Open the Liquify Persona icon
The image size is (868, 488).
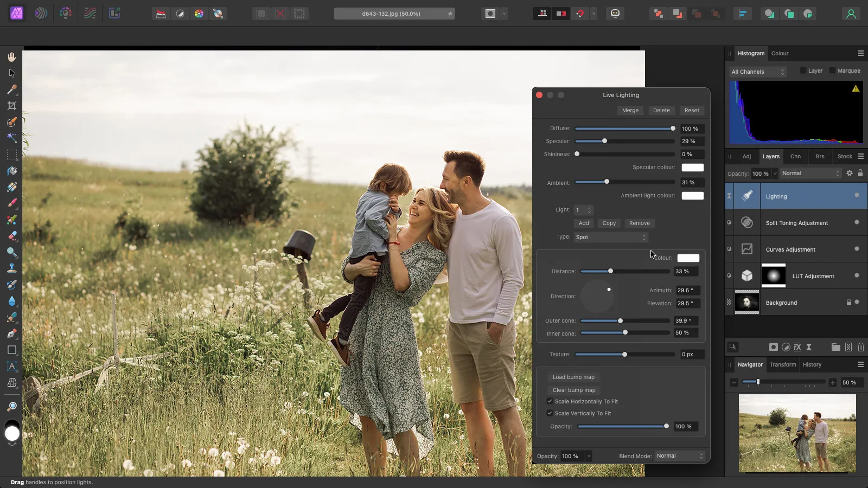tap(41, 14)
